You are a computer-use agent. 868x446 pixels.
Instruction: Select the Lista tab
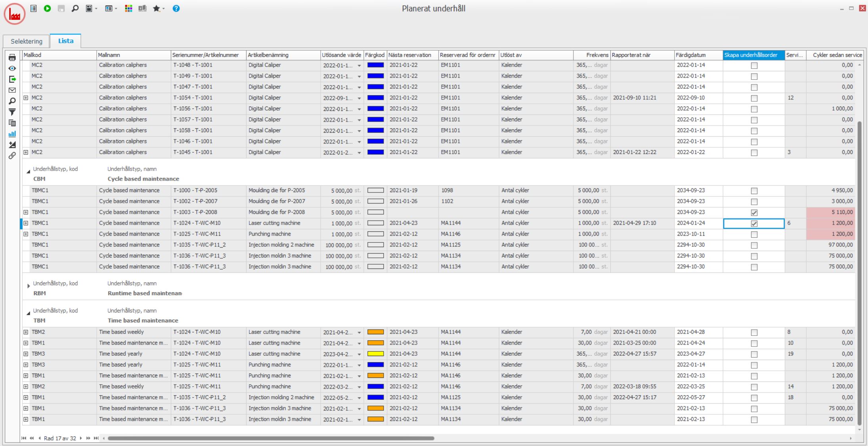(65, 41)
